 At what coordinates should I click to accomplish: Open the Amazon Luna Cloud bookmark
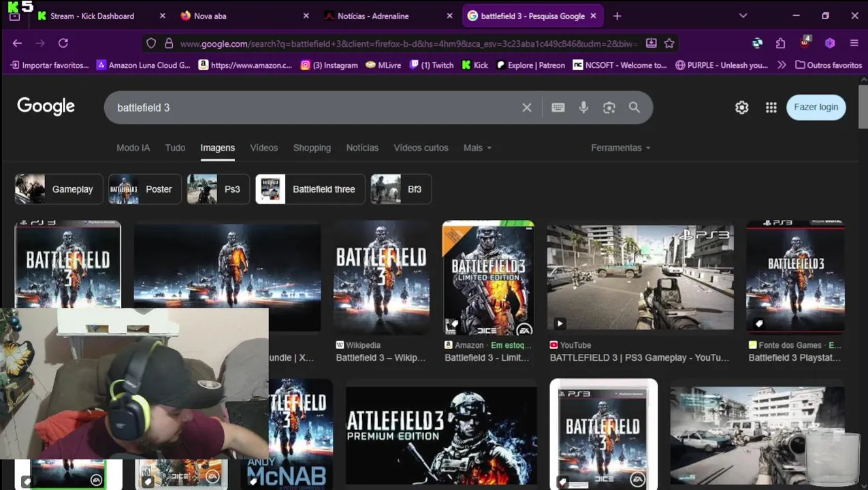coord(144,65)
